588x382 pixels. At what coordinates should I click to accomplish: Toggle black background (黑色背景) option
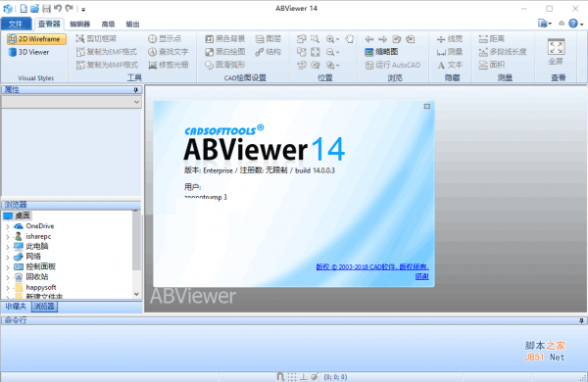225,38
